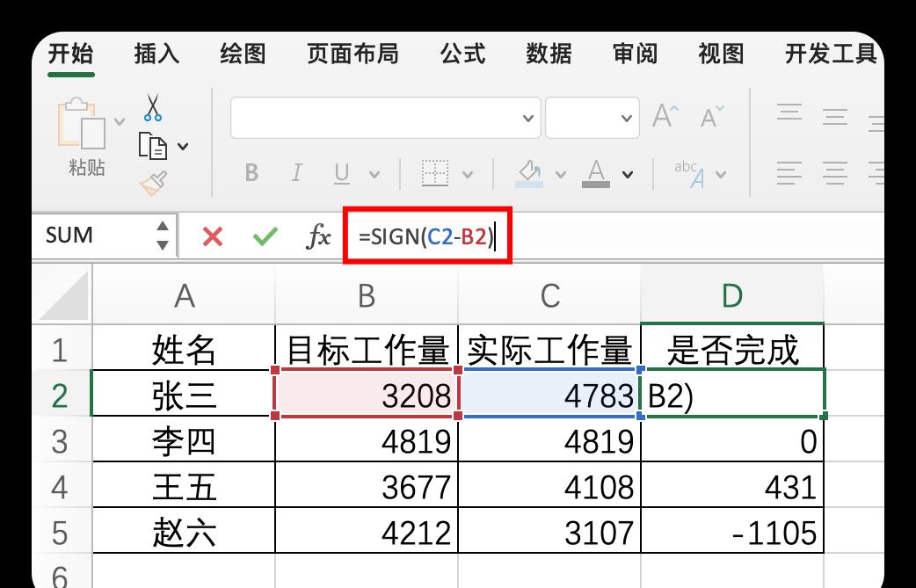This screenshot has width=916, height=588.
Task: Open the 开发工具 tab
Action: click(831, 54)
